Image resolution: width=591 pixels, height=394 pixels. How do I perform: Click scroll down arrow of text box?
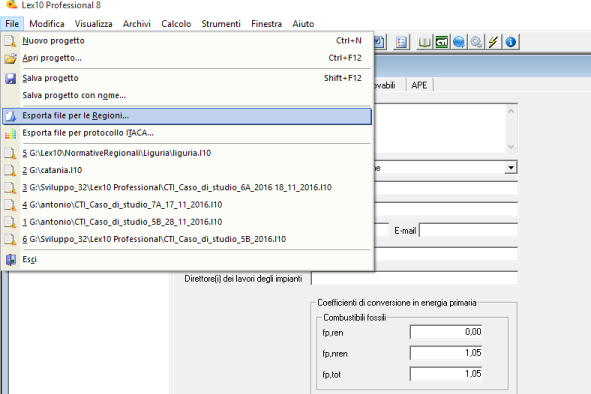511,147
